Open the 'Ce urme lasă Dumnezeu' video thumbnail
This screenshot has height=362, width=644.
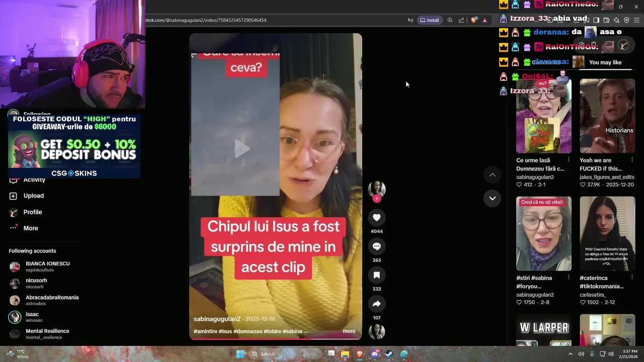click(x=544, y=116)
